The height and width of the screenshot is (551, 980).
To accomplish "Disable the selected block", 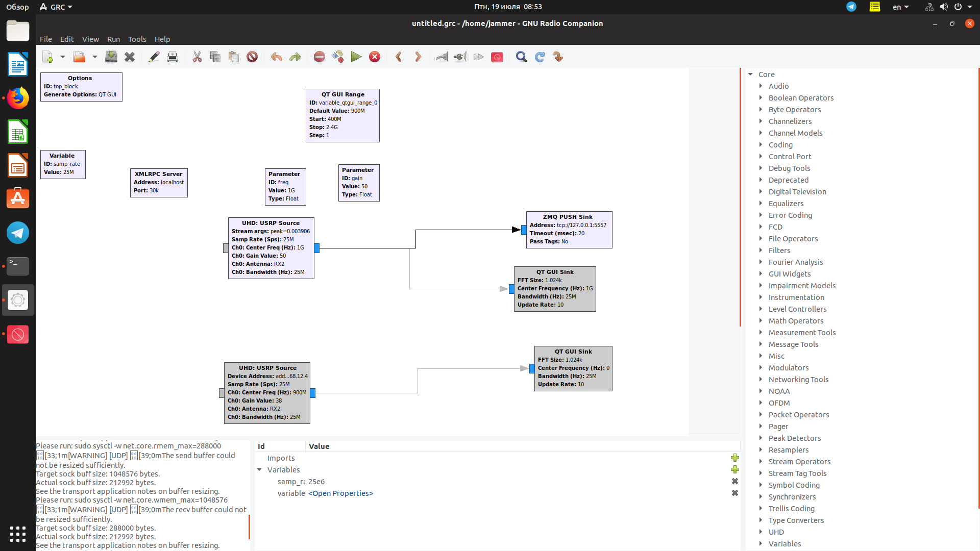I will point(460,57).
